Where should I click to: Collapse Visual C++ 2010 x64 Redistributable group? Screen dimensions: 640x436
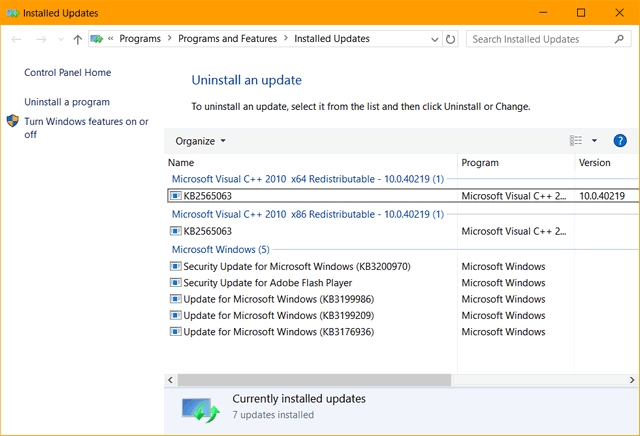308,179
